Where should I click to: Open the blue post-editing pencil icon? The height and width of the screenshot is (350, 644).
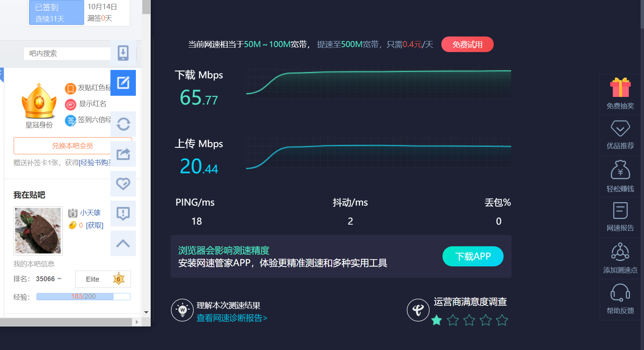[123, 83]
